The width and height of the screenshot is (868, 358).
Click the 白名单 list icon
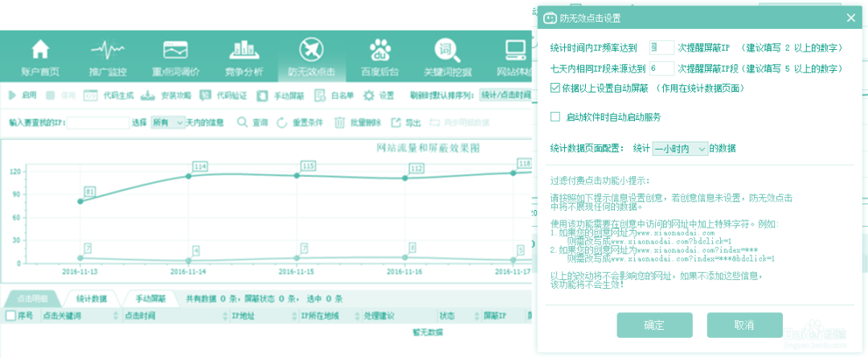(319, 96)
